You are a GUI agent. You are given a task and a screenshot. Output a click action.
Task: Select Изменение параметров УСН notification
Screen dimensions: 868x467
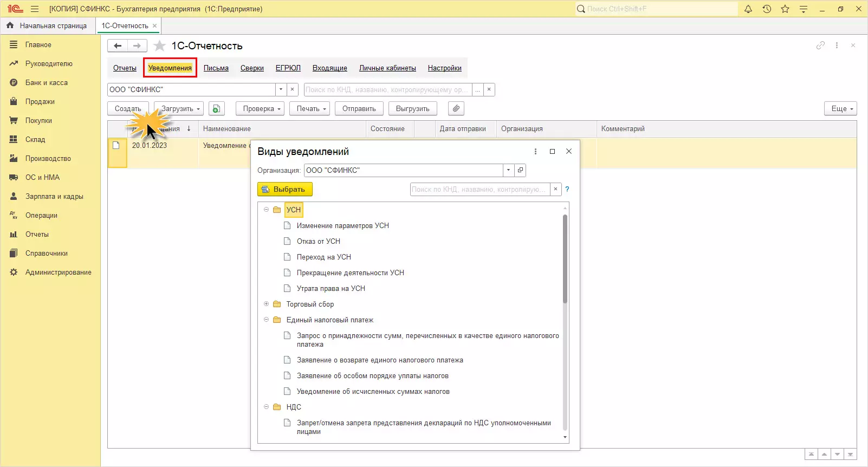tap(343, 225)
